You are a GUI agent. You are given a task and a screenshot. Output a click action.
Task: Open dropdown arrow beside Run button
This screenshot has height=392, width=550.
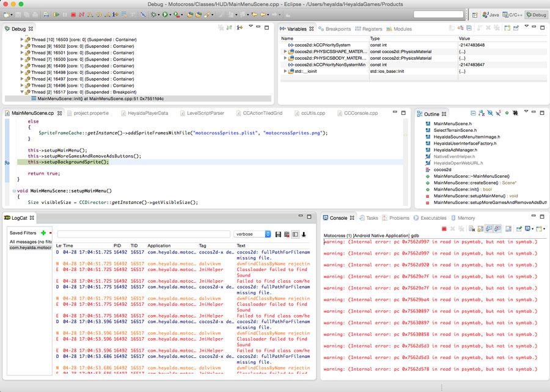(x=170, y=15)
